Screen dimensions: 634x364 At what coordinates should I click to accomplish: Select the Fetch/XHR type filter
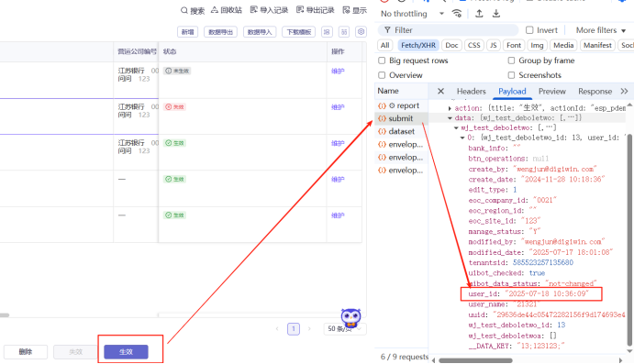[418, 45]
